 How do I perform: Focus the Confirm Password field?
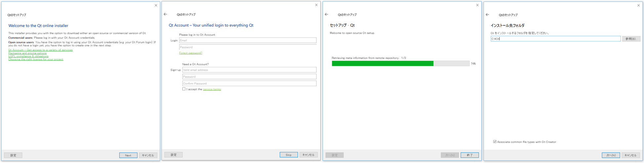(249, 83)
